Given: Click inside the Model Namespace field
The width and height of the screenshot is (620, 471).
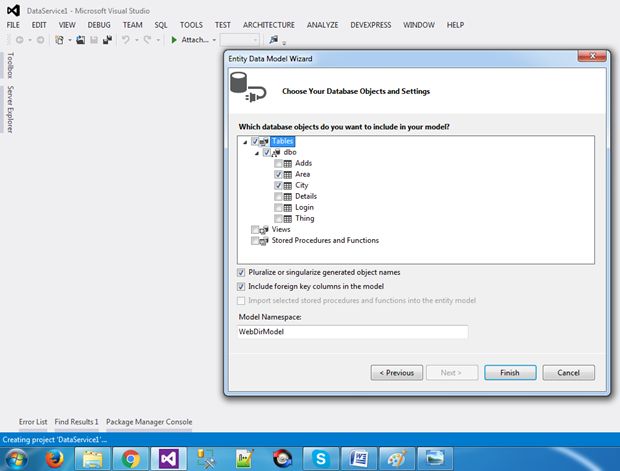Looking at the screenshot, I should click(x=353, y=332).
